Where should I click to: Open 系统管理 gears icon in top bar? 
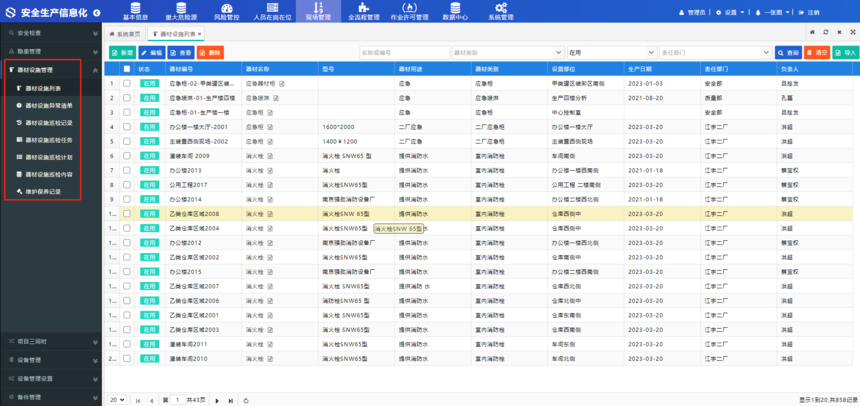point(501,11)
